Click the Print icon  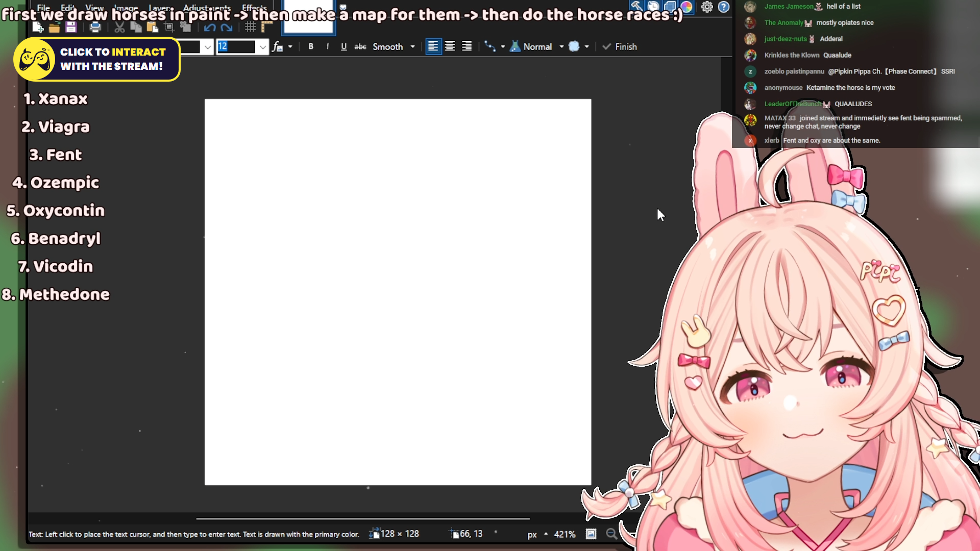click(95, 28)
